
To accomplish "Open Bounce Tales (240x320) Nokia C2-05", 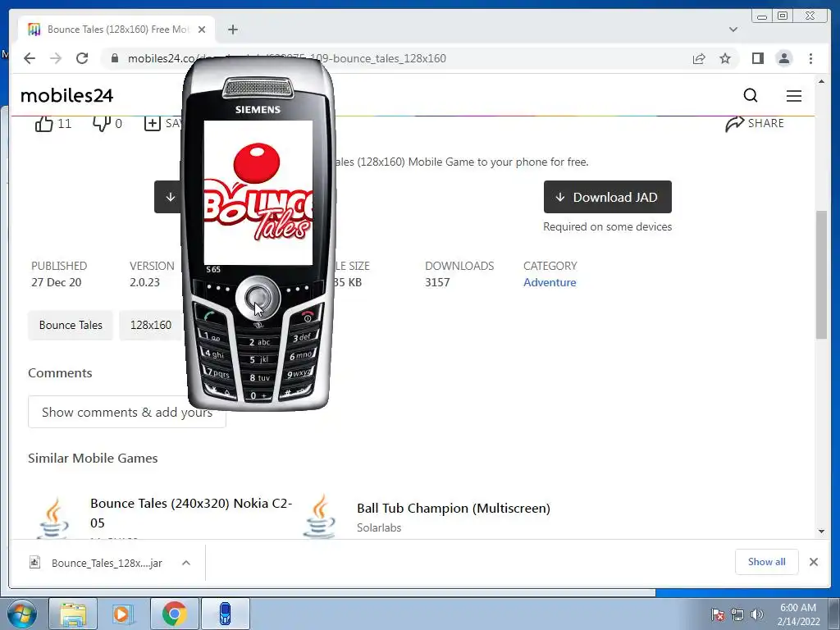I will 191,513.
